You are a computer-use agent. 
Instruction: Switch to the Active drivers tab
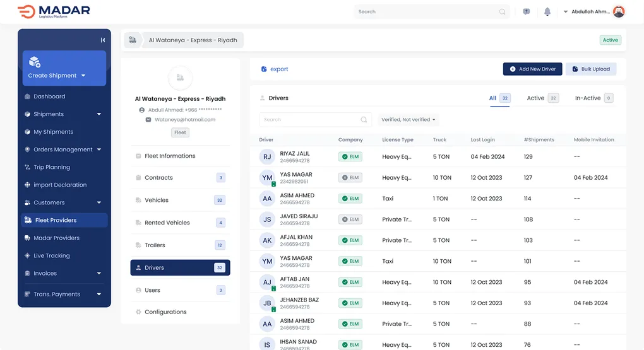[x=535, y=98]
